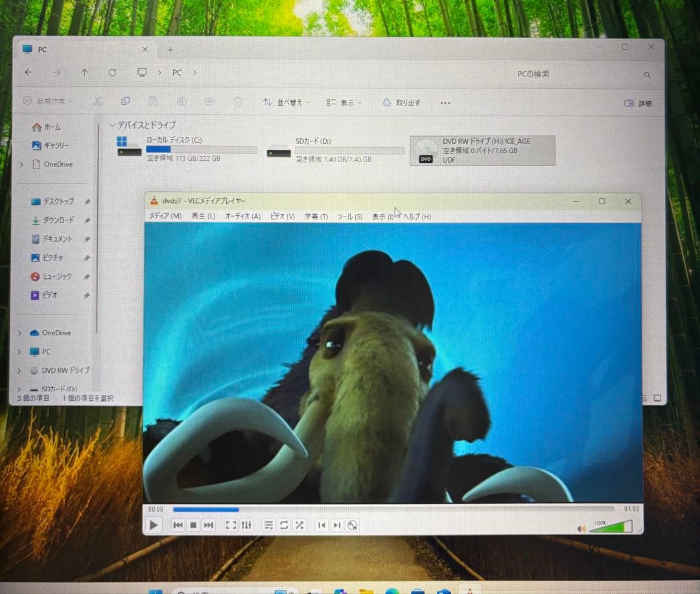Stop playback in VLC

coord(193,525)
